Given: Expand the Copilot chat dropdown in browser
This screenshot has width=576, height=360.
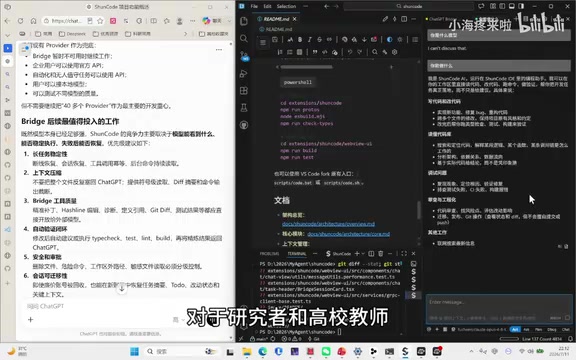Looking at the screenshot, I should pos(230,21).
